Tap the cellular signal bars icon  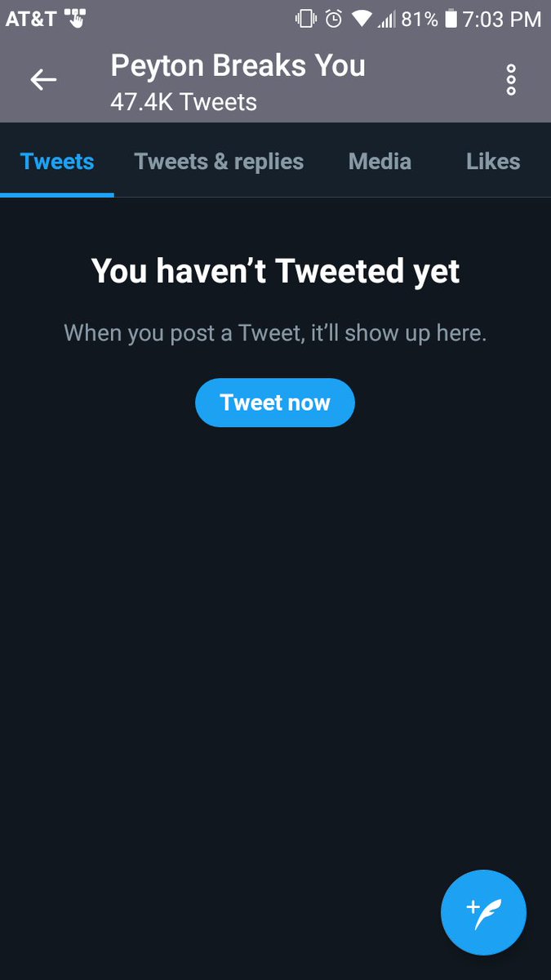[386, 19]
